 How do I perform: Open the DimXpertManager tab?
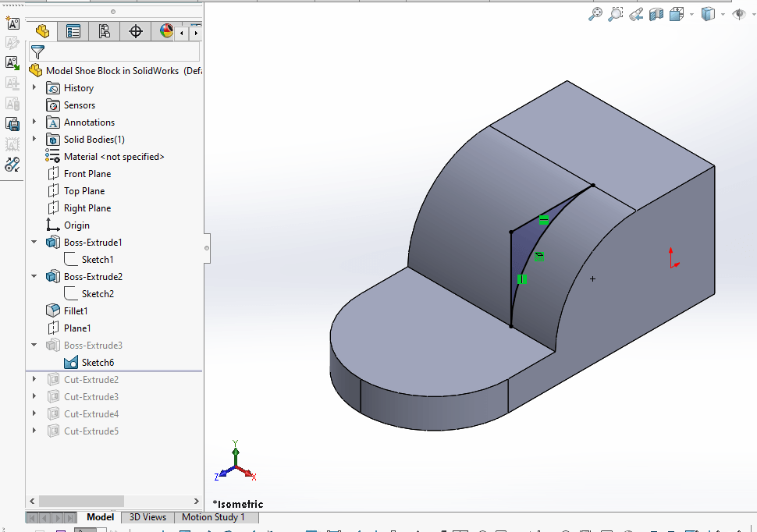click(136, 31)
